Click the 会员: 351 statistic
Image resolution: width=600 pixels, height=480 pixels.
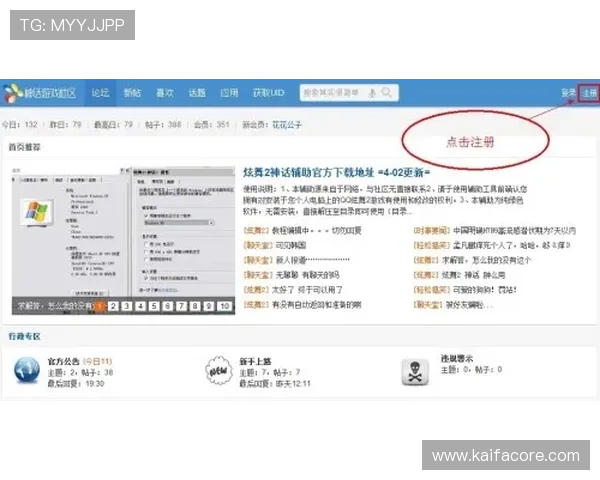pos(212,124)
